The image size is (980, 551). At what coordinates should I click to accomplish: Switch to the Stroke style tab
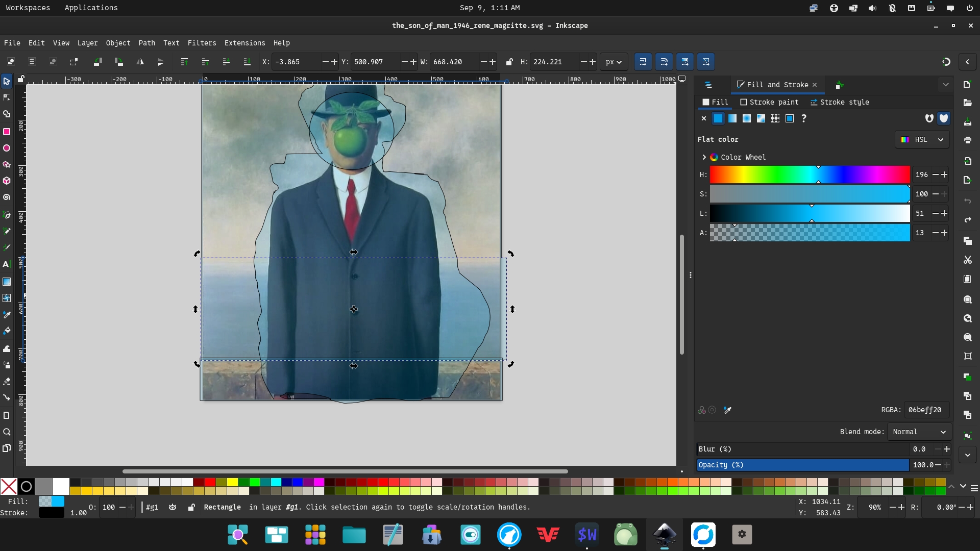[840, 102]
